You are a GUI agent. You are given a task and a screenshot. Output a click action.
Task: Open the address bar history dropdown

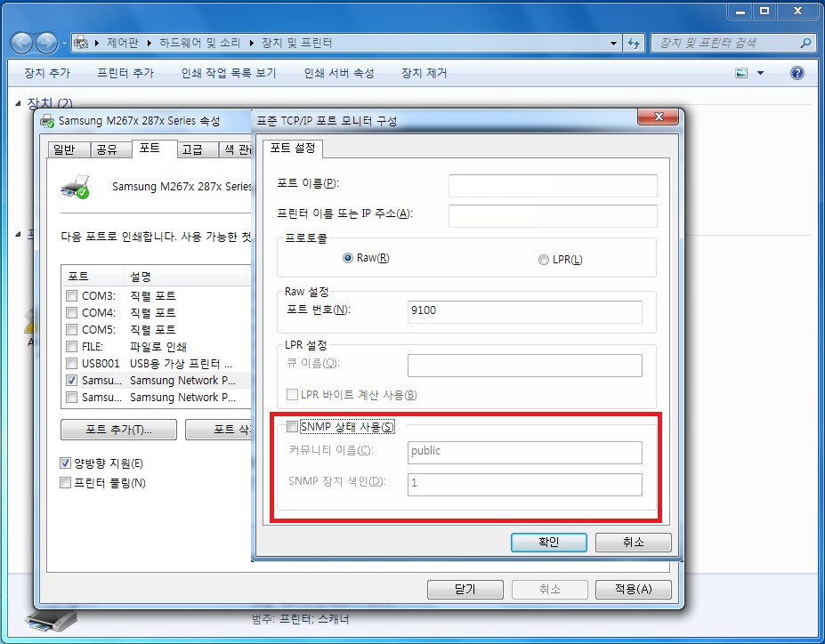pyautogui.click(x=613, y=43)
